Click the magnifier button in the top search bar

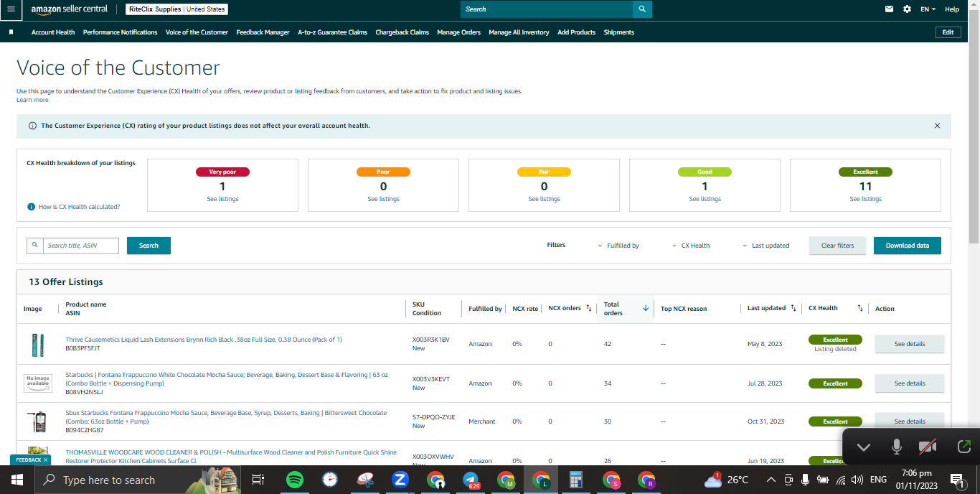pyautogui.click(x=642, y=9)
